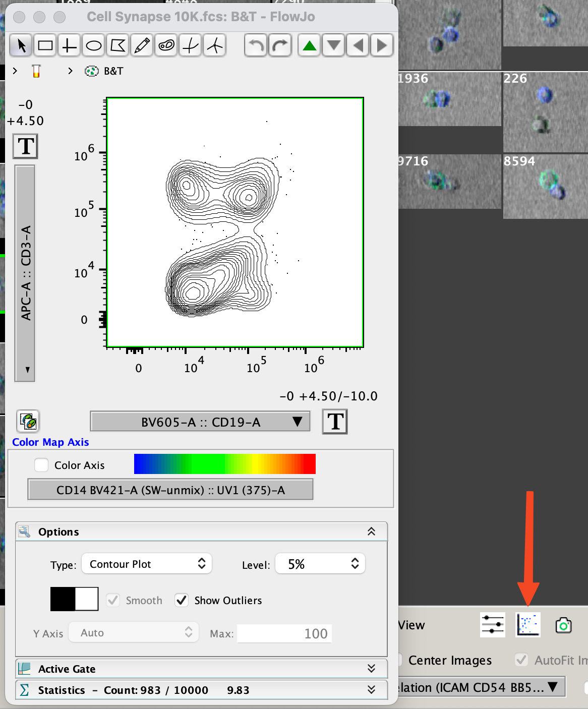Toggle the Show Outliers checkbox

click(x=182, y=600)
